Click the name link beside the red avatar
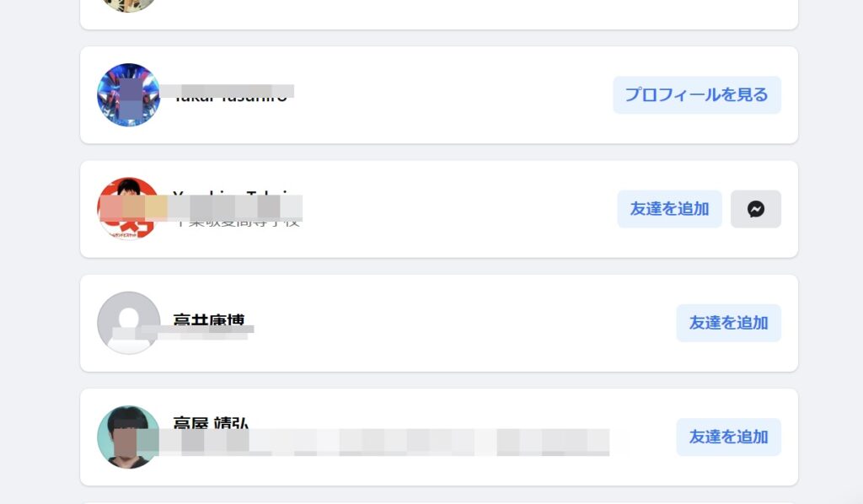The height and width of the screenshot is (504, 863). coord(233,195)
